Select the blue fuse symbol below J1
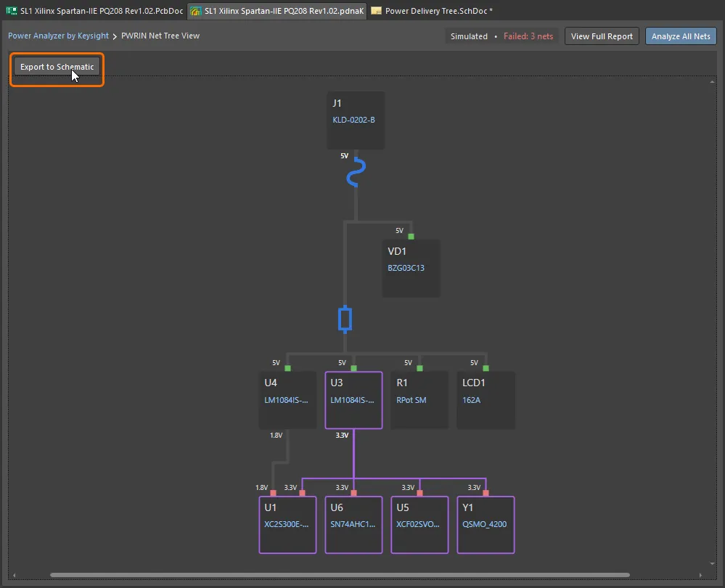Screen dimensions: 725x588 [356, 172]
